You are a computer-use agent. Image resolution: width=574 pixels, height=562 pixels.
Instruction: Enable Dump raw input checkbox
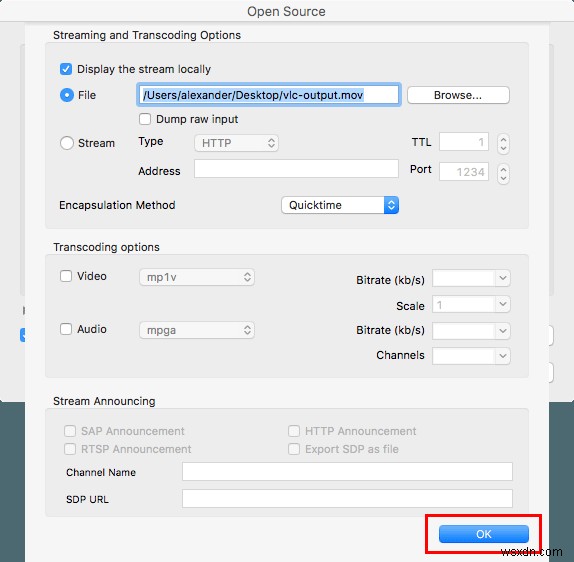[x=145, y=119]
